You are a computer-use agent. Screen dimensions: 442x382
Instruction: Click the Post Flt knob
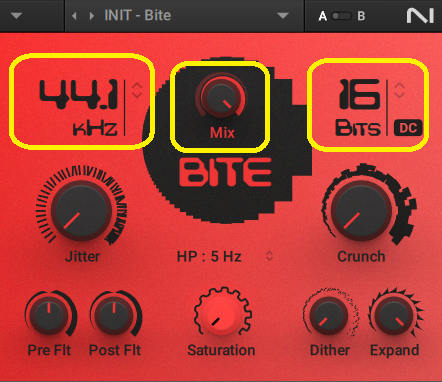(114, 315)
